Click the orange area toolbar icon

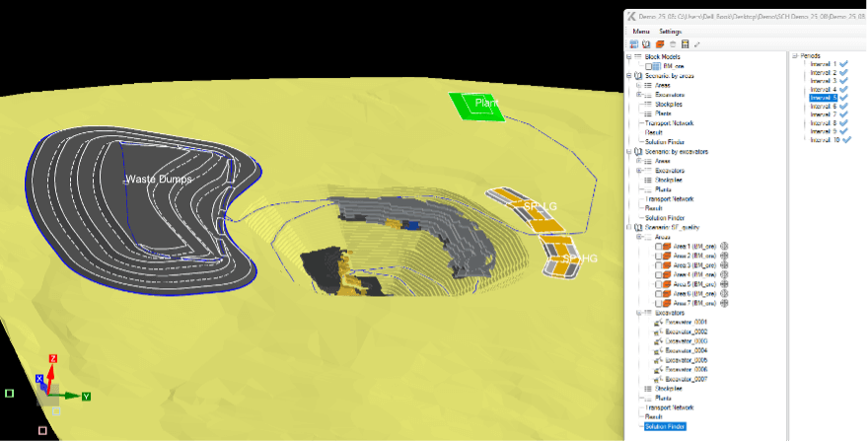tap(659, 44)
